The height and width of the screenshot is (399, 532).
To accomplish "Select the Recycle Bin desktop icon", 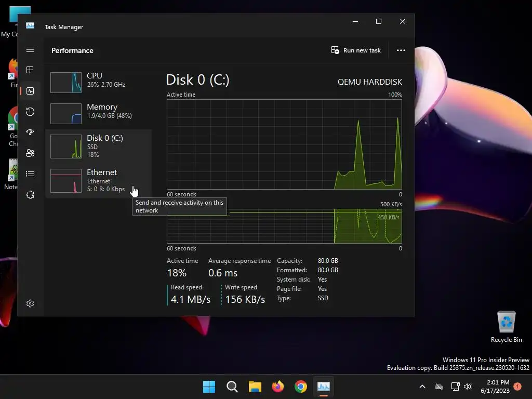I will point(506,327).
